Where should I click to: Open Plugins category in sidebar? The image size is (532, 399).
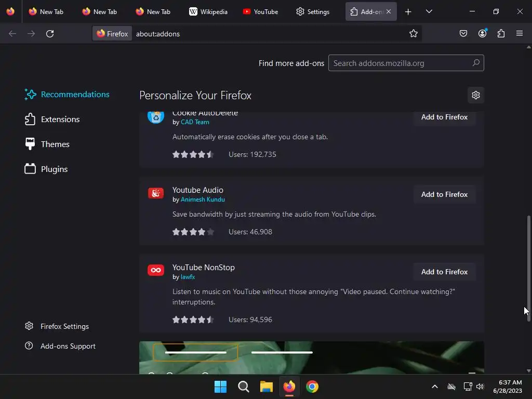tap(46, 169)
